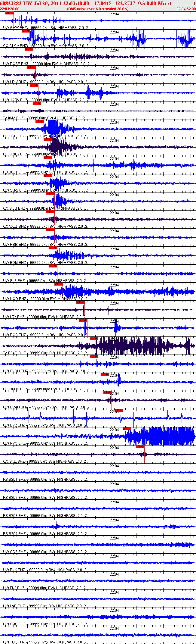Viewport: 196px width, 644px height.
Task: Click the UW DOSE BHZ station label
Action: point(16,64)
